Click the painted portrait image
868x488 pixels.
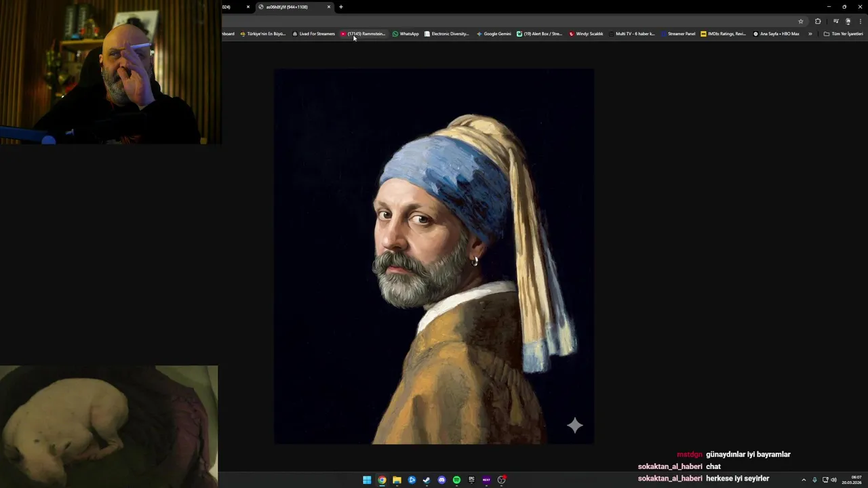(434, 256)
